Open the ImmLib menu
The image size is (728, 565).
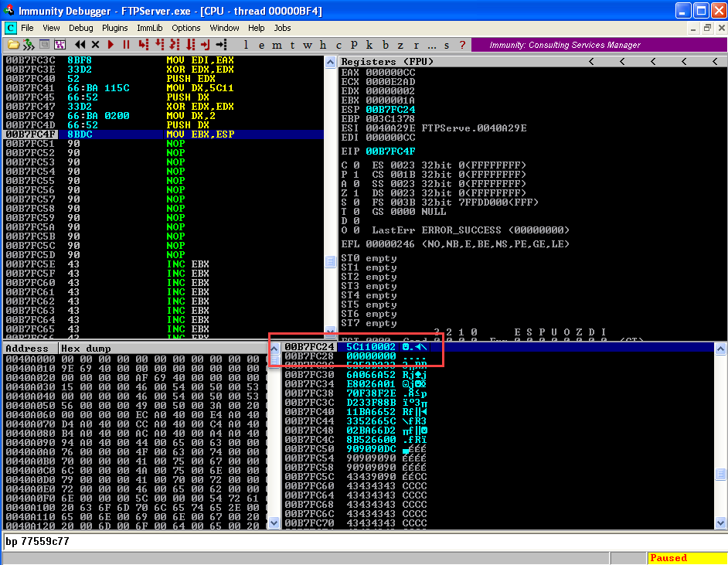coord(149,28)
